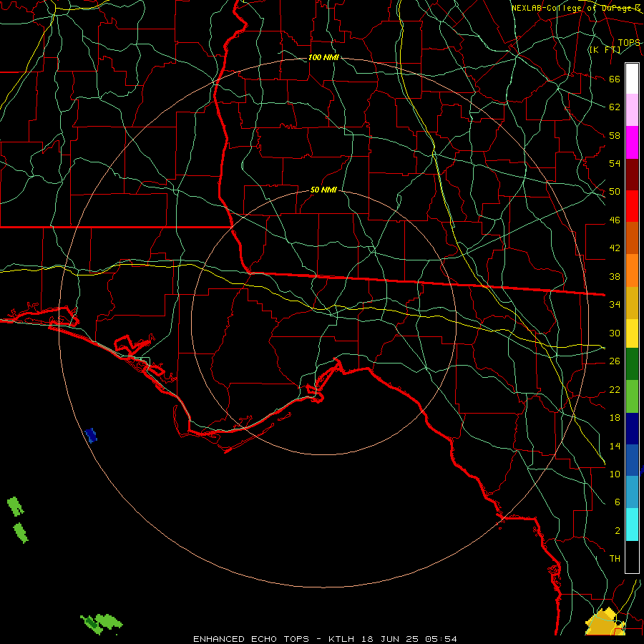Select the 22 legend value
Viewport: 644px width, 644px height.
(615, 389)
